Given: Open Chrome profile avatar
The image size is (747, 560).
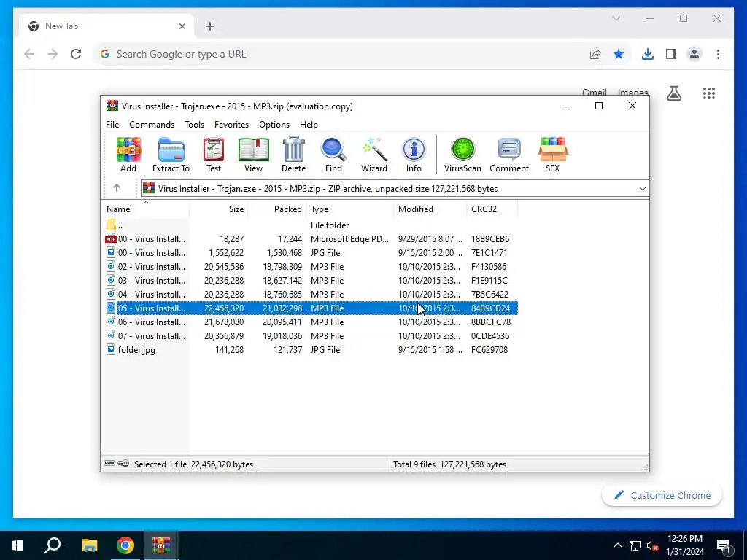Looking at the screenshot, I should (x=694, y=54).
